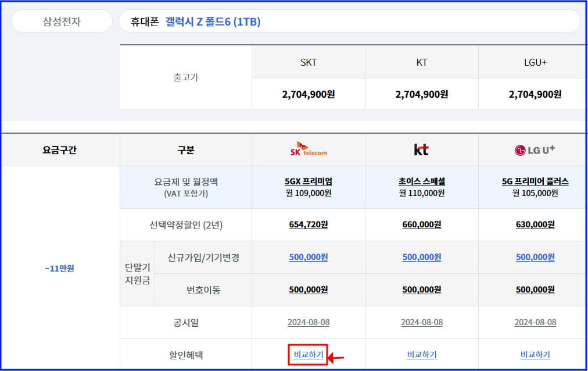The width and height of the screenshot is (588, 371).
Task: Open SKT announcement date 2024-08-08
Action: click(x=308, y=322)
